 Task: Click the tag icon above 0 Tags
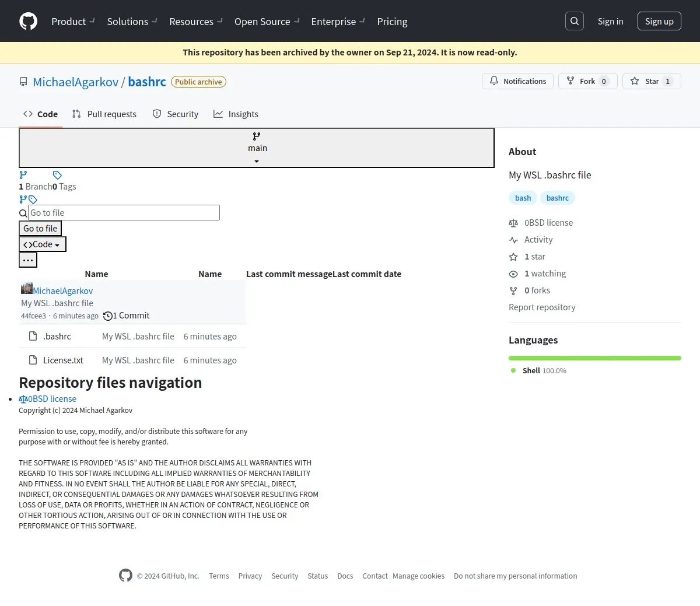pyautogui.click(x=57, y=174)
